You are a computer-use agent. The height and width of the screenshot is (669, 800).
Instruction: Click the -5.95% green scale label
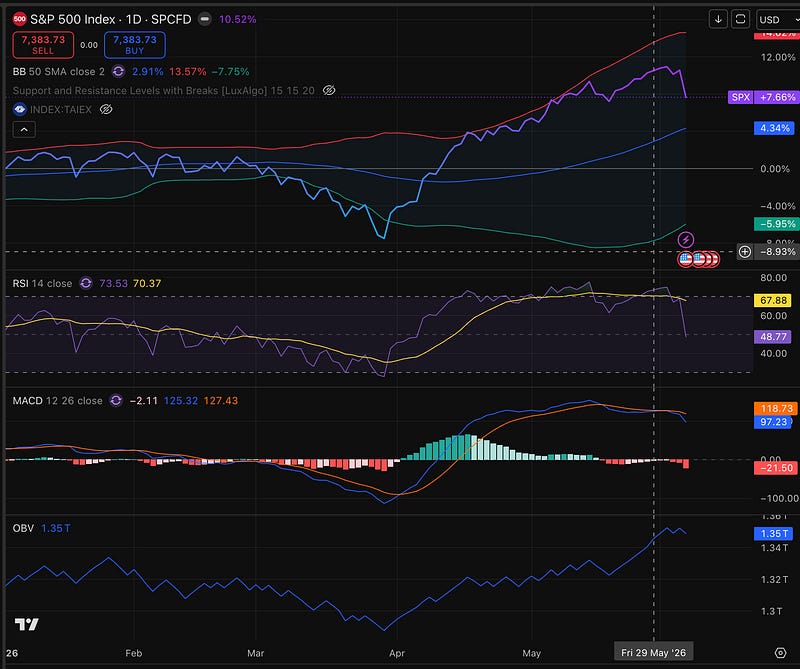776,224
